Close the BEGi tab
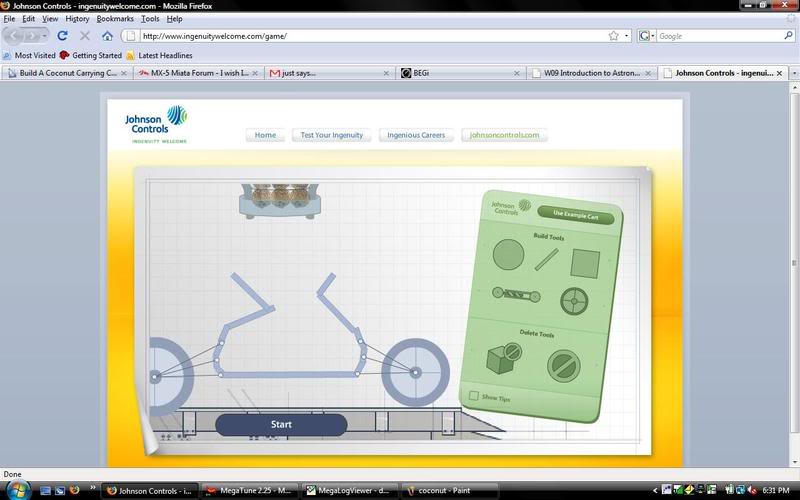800x500 pixels. point(516,73)
